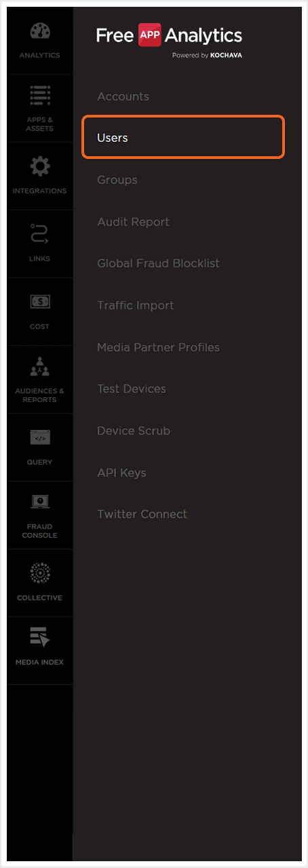Select the Apps & Assets icon
This screenshot has height=868, width=308.
click(x=39, y=96)
